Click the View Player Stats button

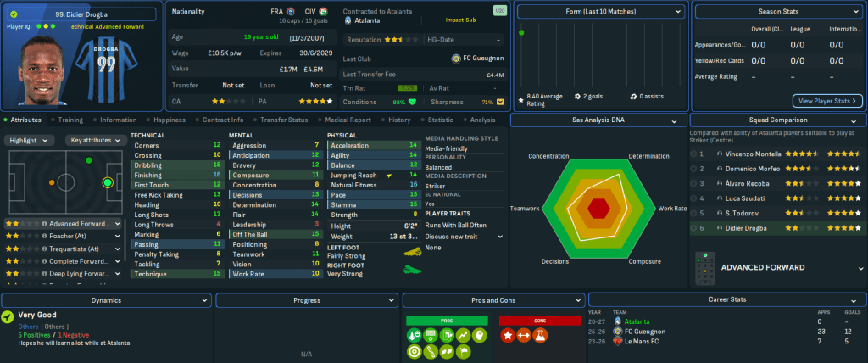tap(826, 101)
